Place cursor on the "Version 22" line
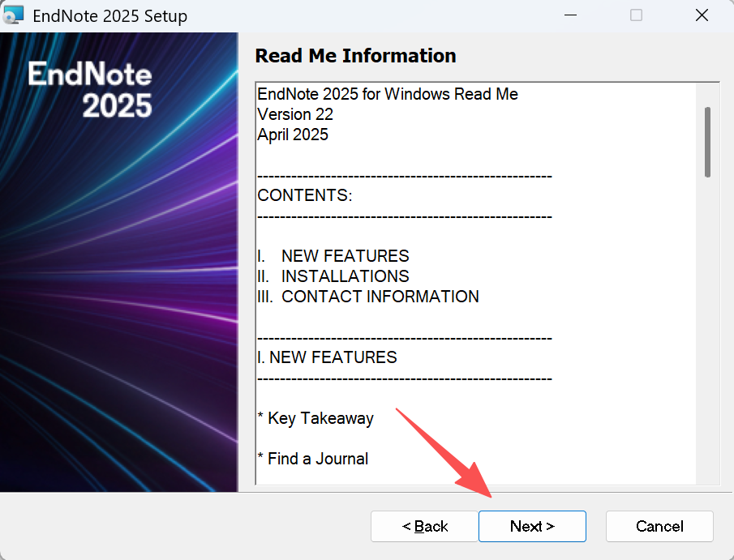734x560 pixels. 295,114
